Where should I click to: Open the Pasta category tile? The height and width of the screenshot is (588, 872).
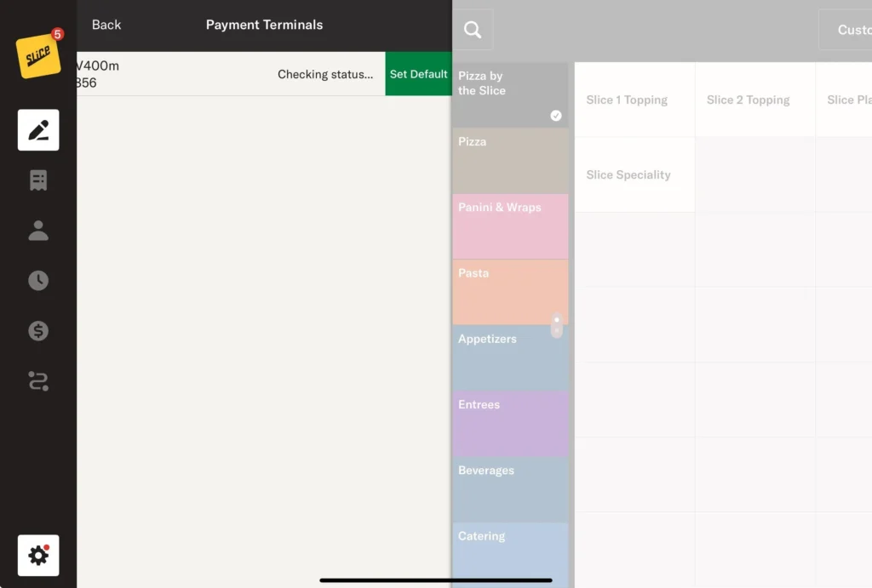click(x=509, y=291)
